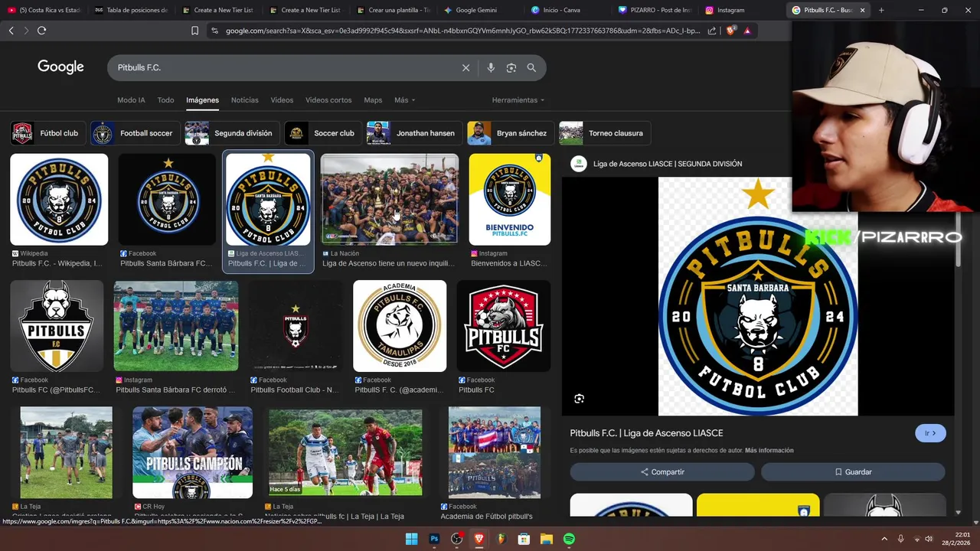Screen dimensions: 980x551
Task: Close the Pitbulls F.C. browser tab
Action: coord(862,10)
